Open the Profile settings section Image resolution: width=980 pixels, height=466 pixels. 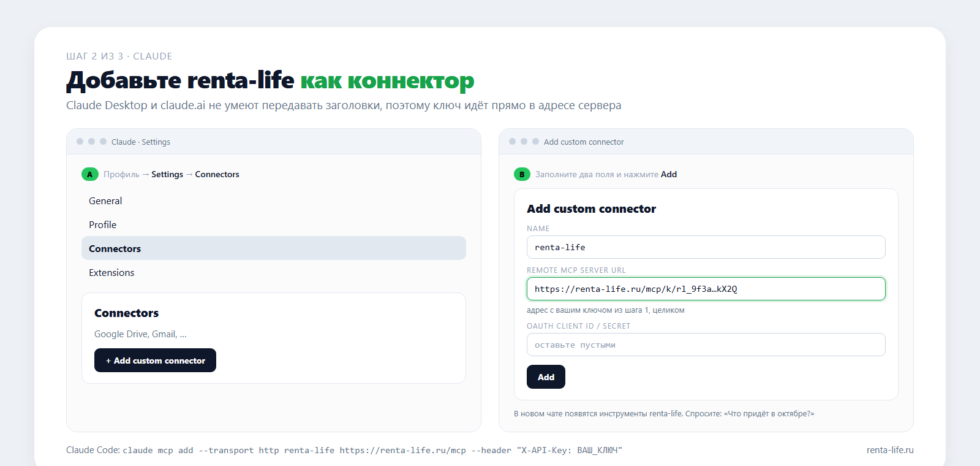pos(273,225)
